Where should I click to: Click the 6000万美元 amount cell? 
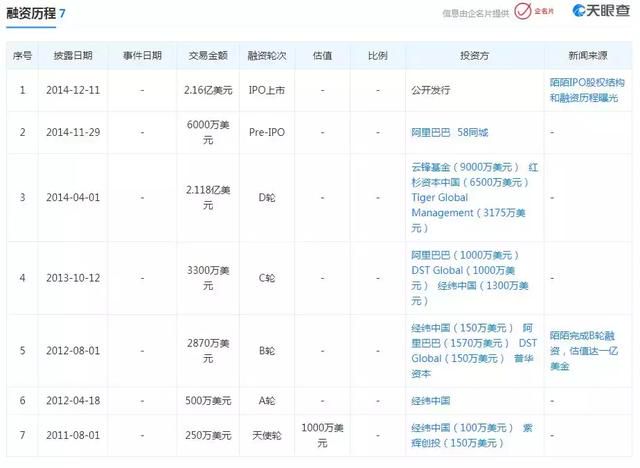208,133
